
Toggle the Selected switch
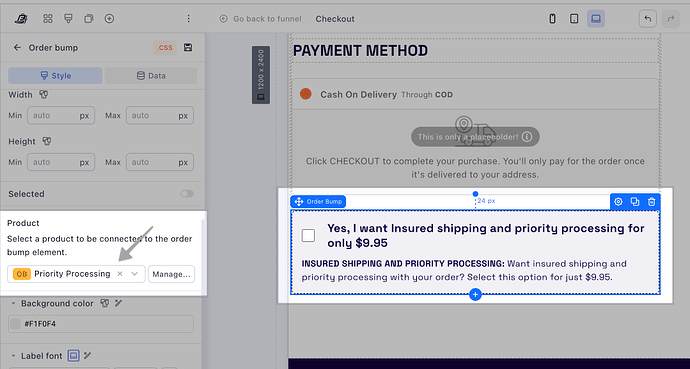point(187,194)
